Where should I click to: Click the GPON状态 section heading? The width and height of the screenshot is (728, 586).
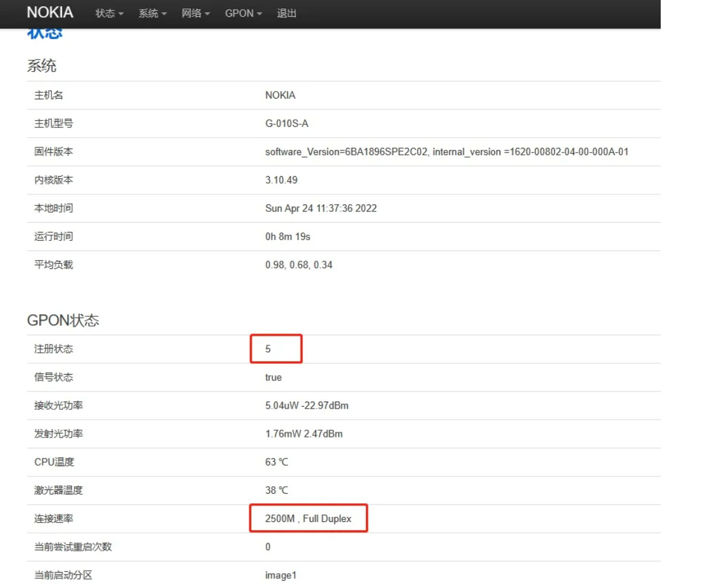(63, 320)
